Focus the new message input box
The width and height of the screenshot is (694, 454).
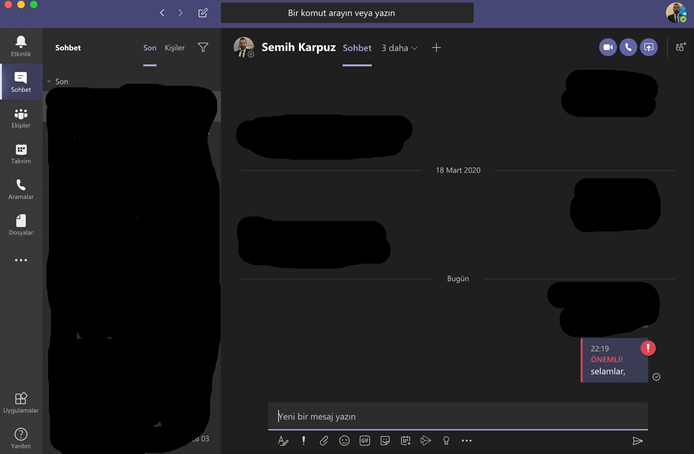click(x=458, y=416)
